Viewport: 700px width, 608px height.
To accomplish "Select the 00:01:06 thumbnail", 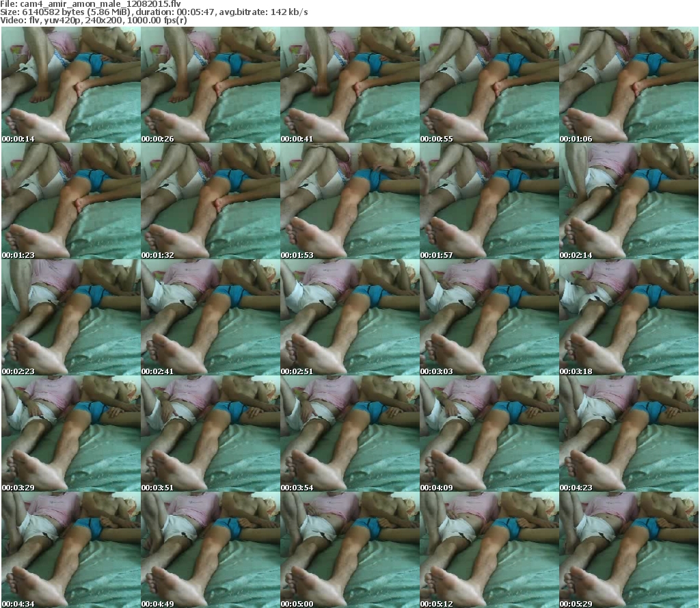I will [x=629, y=85].
